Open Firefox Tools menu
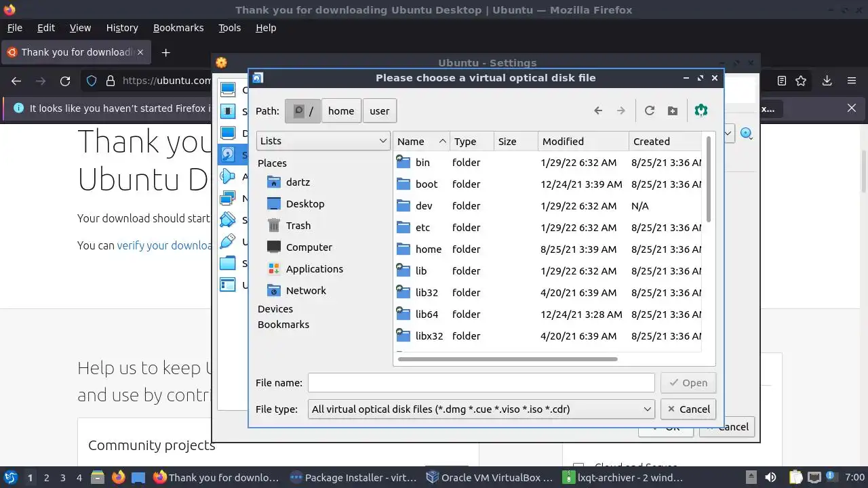Screen dimensions: 868x488 point(230,28)
